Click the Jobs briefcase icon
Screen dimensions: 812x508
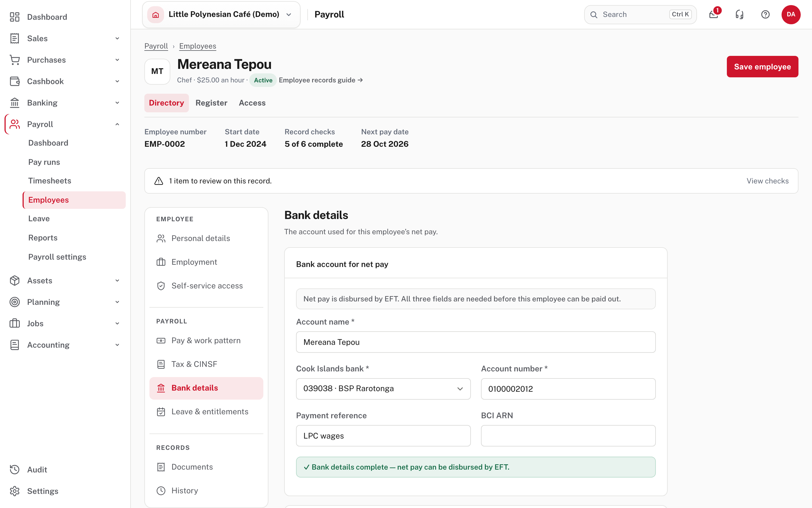pyautogui.click(x=14, y=323)
